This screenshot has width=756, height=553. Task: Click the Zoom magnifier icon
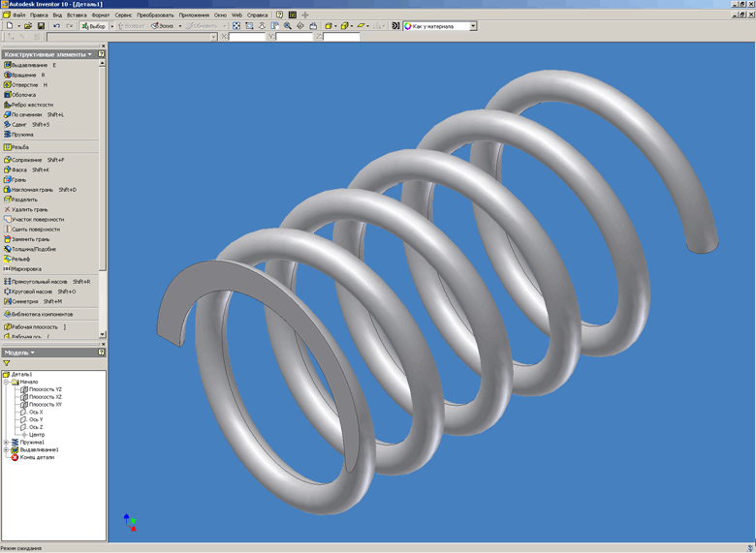pyautogui.click(x=287, y=26)
